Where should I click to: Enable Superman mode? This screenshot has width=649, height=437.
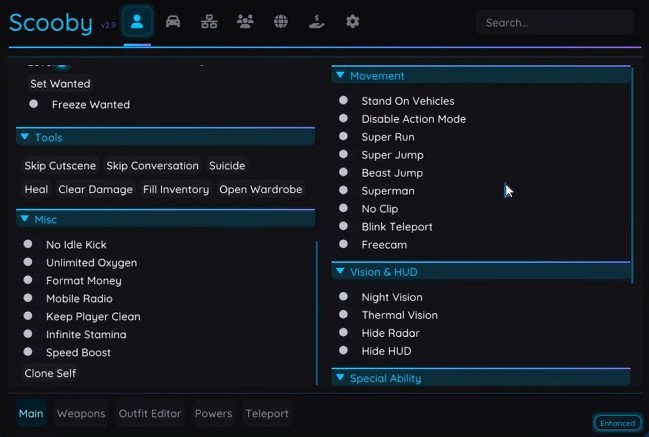tap(344, 190)
